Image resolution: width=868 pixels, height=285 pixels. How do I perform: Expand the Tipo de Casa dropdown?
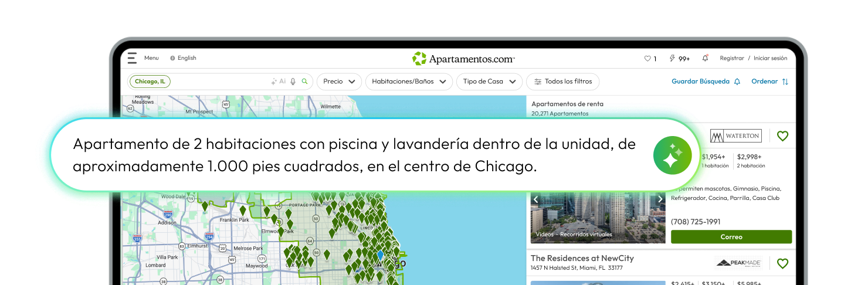[x=489, y=82]
